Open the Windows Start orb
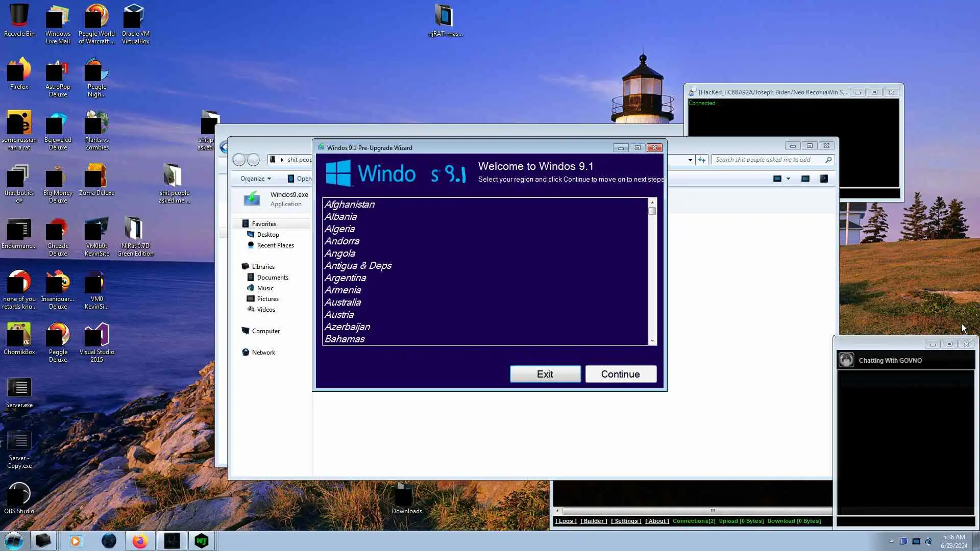The height and width of the screenshot is (551, 980). click(x=14, y=541)
